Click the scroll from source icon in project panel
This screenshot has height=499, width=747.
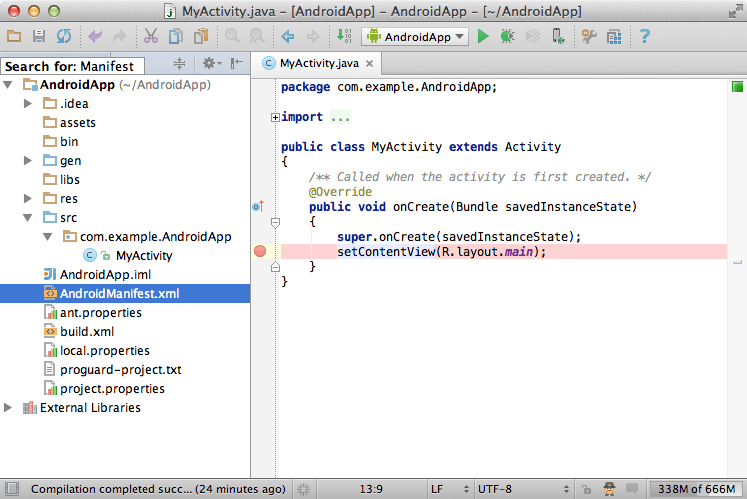(x=179, y=63)
